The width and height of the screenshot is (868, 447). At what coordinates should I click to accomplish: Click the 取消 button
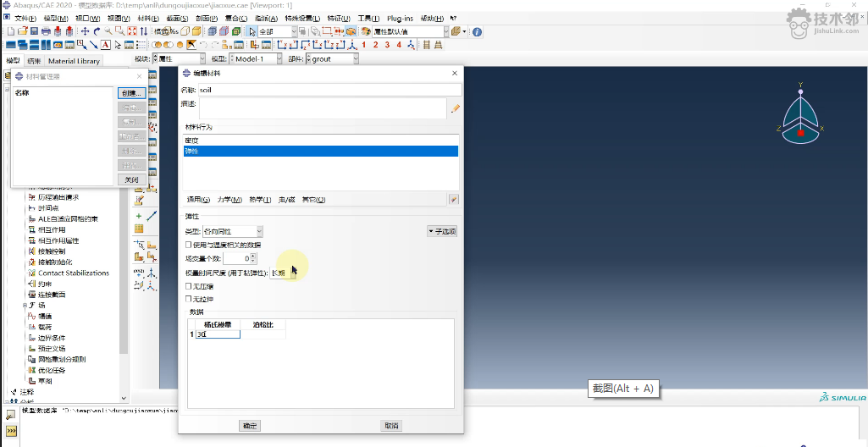391,426
